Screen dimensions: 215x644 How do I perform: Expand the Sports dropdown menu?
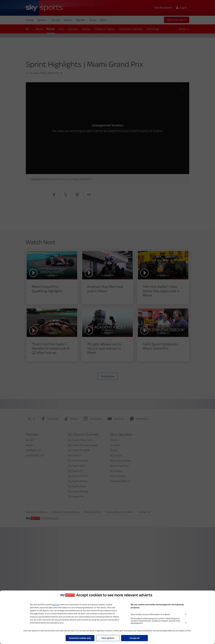(x=42, y=20)
